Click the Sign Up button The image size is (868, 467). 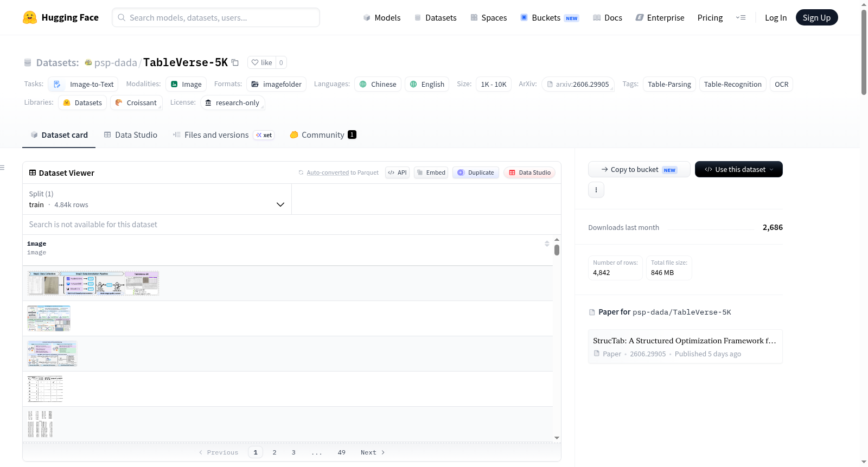point(816,17)
